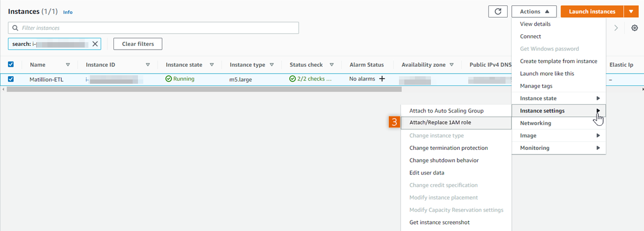Expand the Monitoring submenu

click(559, 148)
